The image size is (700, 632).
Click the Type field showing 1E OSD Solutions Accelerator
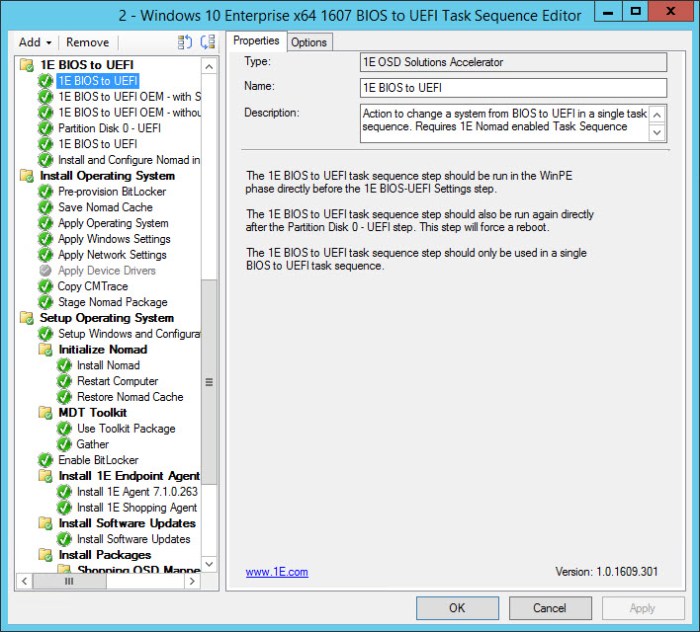pyautogui.click(x=513, y=62)
